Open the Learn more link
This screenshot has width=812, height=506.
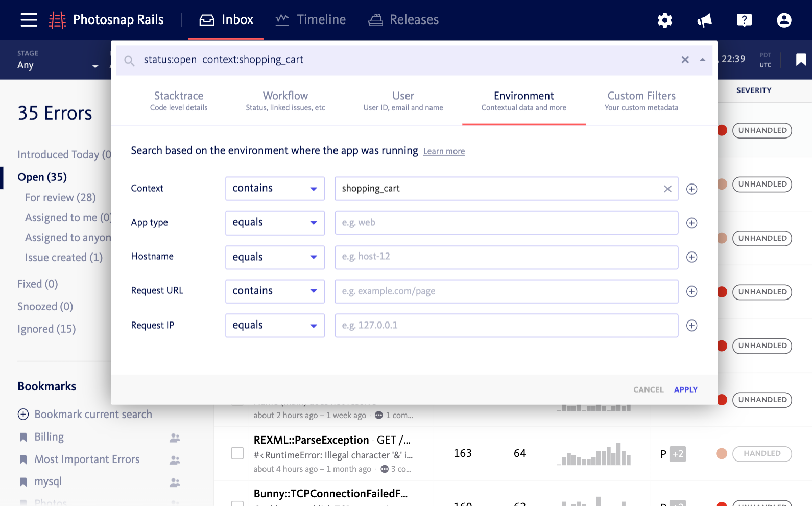pyautogui.click(x=444, y=151)
